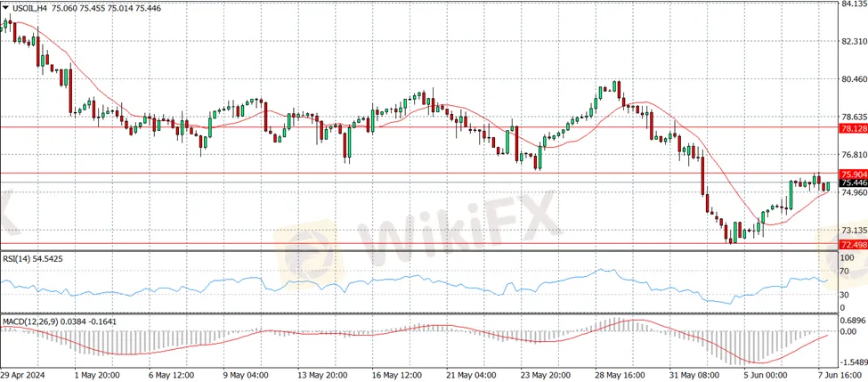
Task: Select the red 72.498 price tag
Action: (853, 244)
